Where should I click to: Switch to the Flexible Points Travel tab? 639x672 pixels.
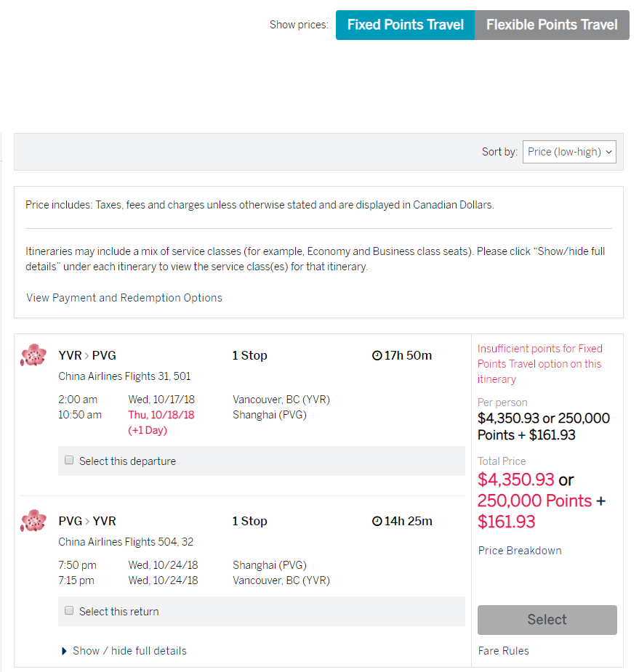(x=552, y=25)
